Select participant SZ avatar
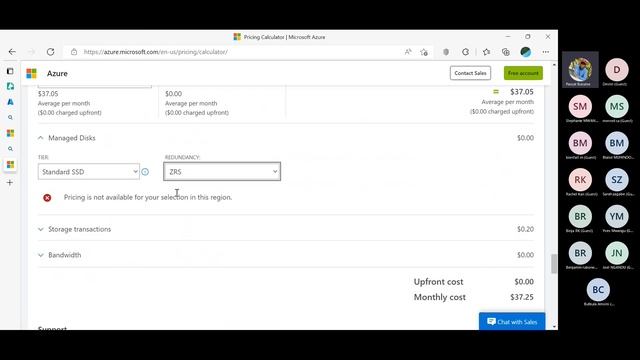Image resolution: width=640 pixels, height=360 pixels. pos(617,180)
